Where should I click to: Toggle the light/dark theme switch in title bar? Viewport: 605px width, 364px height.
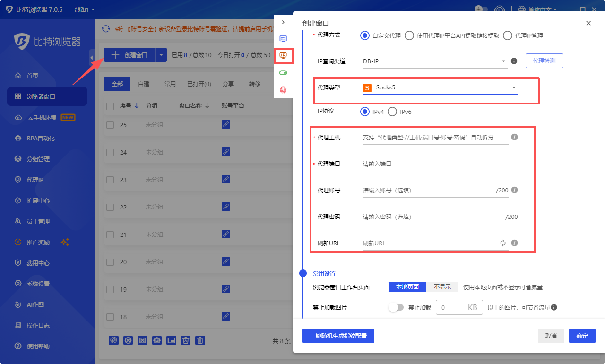(x=481, y=9)
